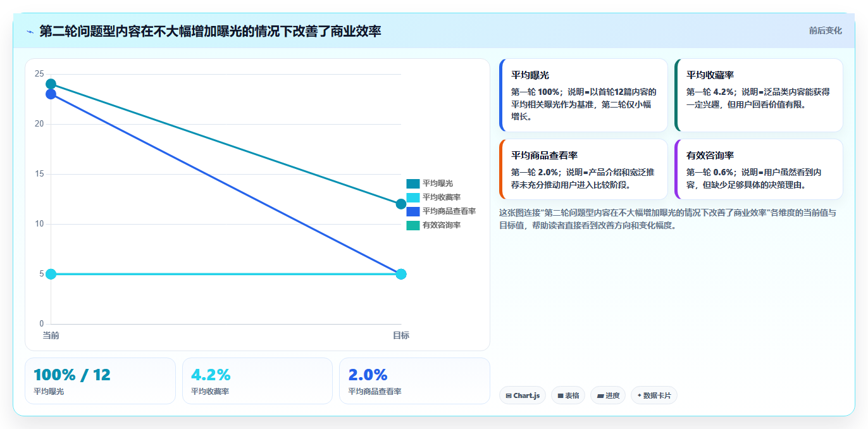
Task: Select the 进度 tag
Action: (608, 395)
